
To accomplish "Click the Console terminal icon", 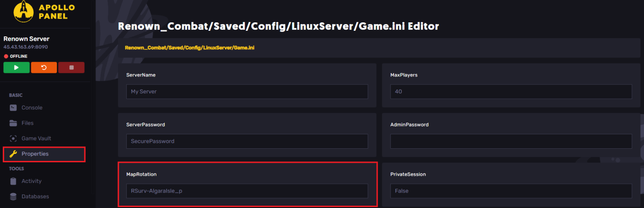I will (14, 108).
